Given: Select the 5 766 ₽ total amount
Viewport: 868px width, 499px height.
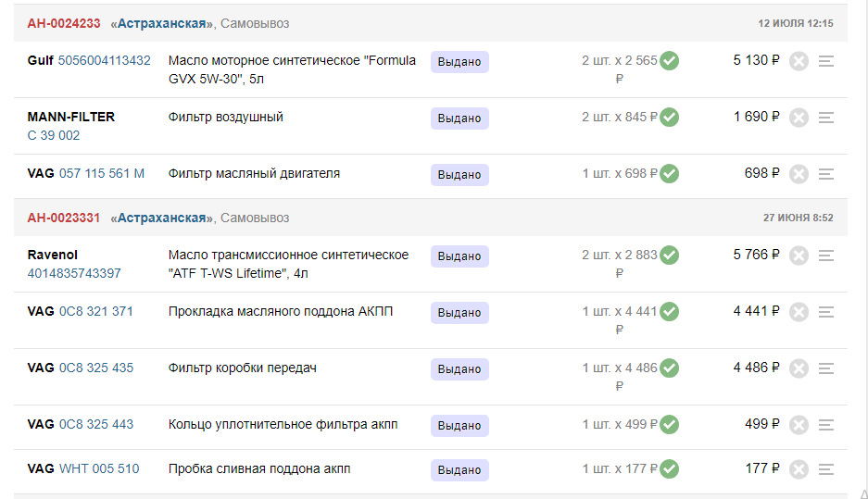Looking at the screenshot, I should point(756,254).
